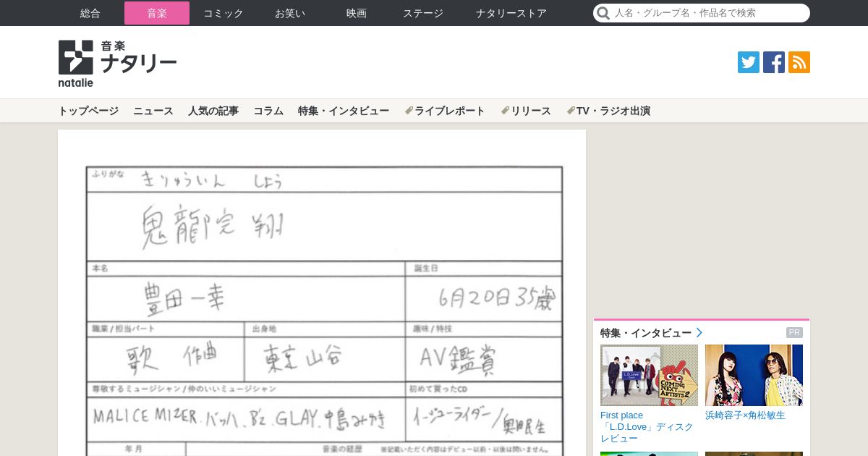The height and width of the screenshot is (456, 868).
Task: Open 浜崎容子×角松敏生 thumbnail
Action: point(754,375)
